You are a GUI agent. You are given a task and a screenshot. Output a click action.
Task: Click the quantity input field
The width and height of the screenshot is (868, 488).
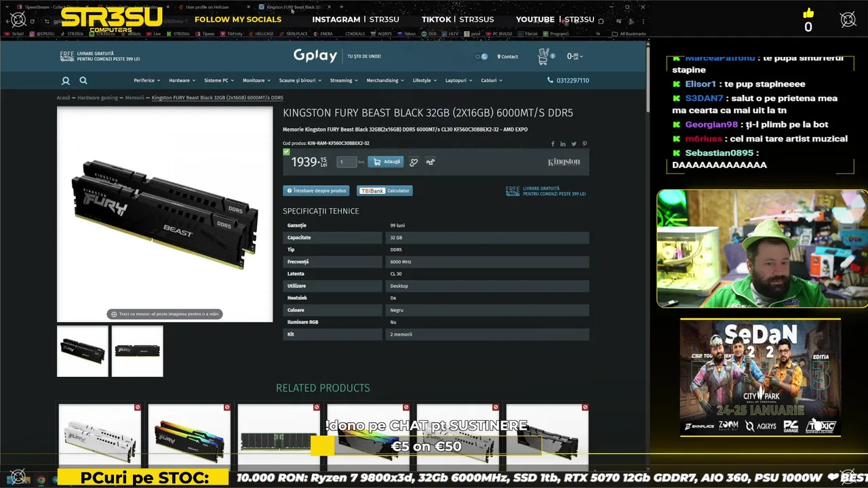pyautogui.click(x=347, y=162)
